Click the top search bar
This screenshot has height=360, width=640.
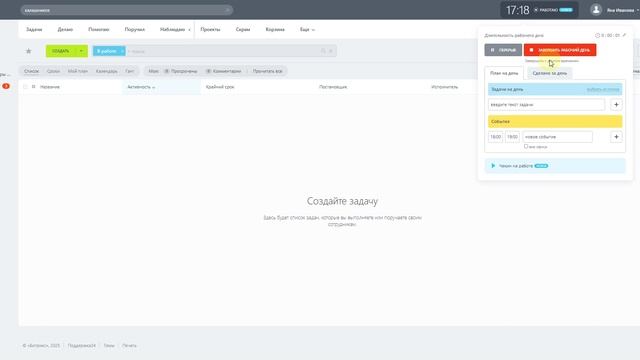(127, 10)
